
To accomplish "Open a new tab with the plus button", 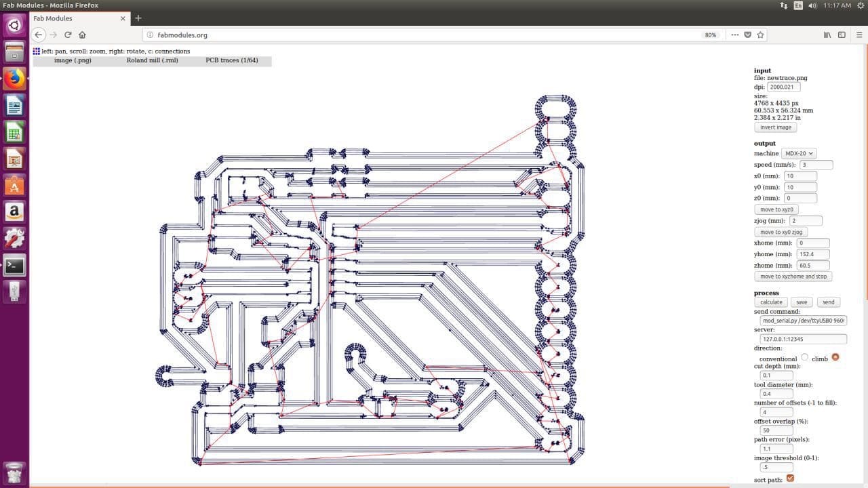I will [138, 18].
